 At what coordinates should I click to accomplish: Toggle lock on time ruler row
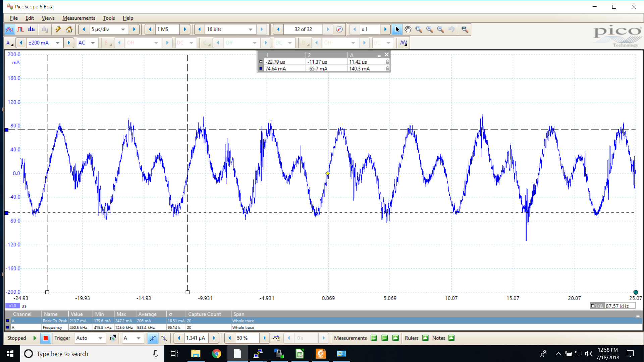point(387,62)
